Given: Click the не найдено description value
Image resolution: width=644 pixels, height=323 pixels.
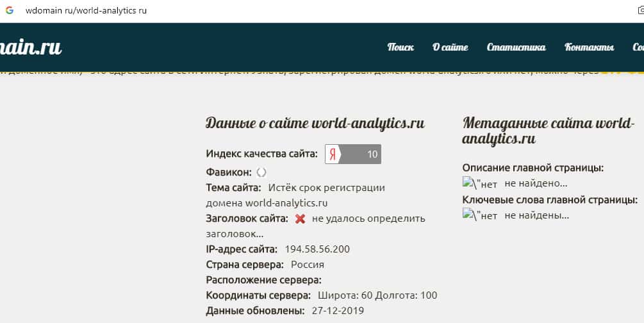Looking at the screenshot, I should tap(536, 183).
